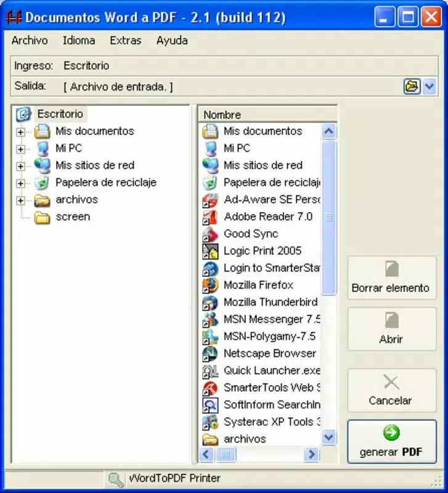Click Adobe Reader 7.0 icon
The width and height of the screenshot is (448, 493).
pyautogui.click(x=210, y=218)
